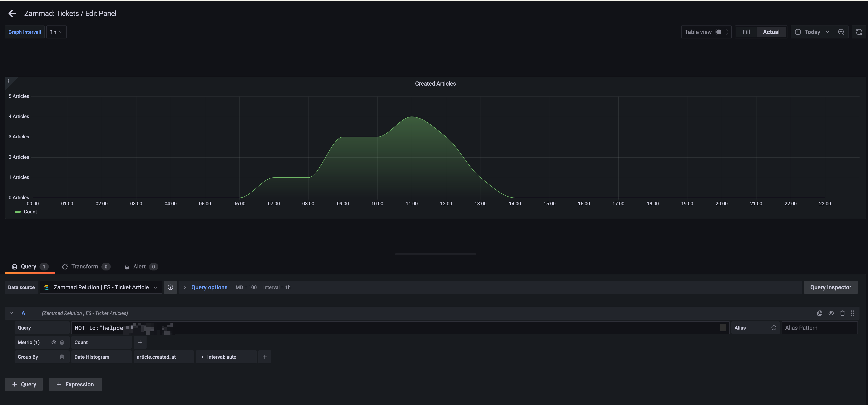Open the Alert tab
868x405 pixels.
tap(139, 267)
